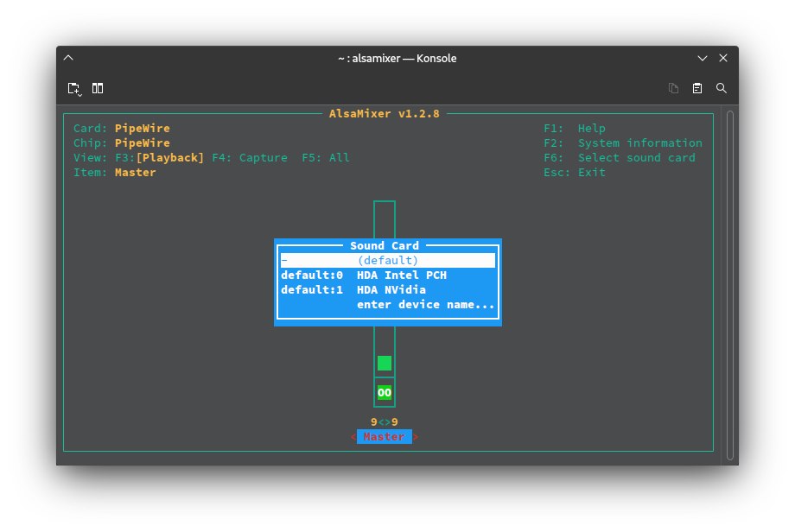Viewport: 795px width, 532px height.
Task: Click the Sound Card dialog title
Action: (x=385, y=246)
